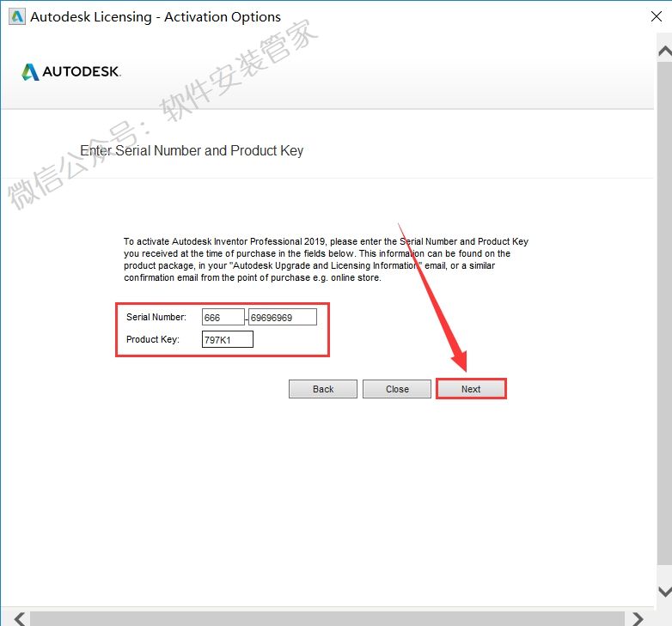Click the "Autodesk Licensing - Activation Options" title text
Image resolution: width=672 pixels, height=626 pixels.
click(x=156, y=16)
